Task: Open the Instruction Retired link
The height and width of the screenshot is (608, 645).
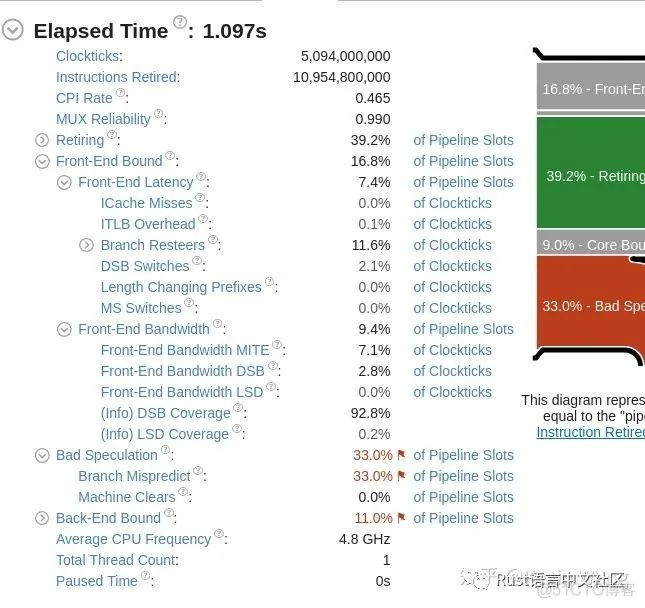Action: 590,432
